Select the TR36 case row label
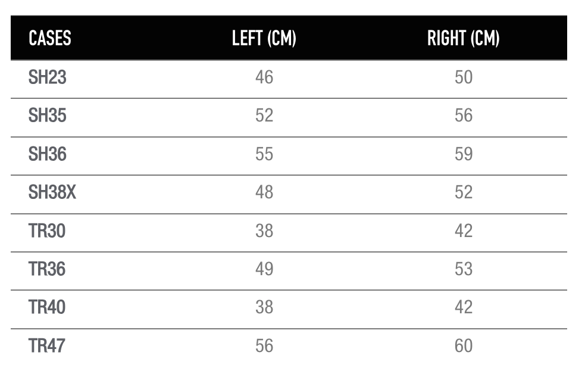 tap(47, 269)
